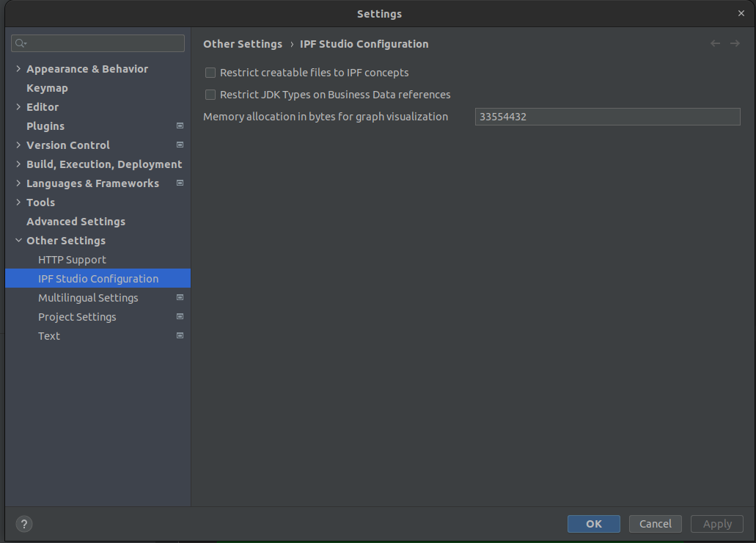
Task: Click the back navigation arrow
Action: click(715, 43)
